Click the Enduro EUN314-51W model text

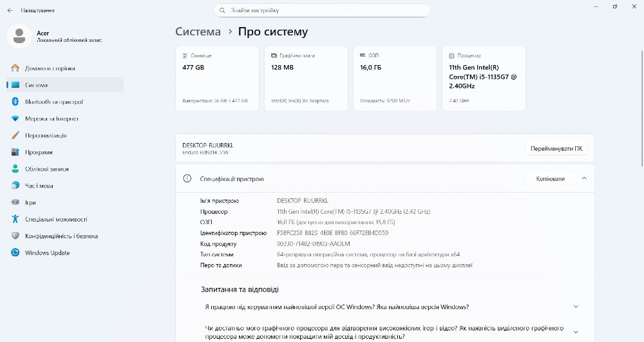pos(205,153)
